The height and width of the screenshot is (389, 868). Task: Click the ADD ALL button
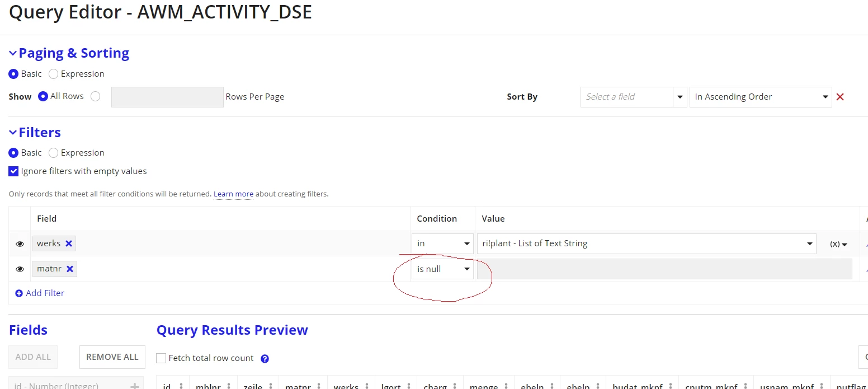pyautogui.click(x=33, y=357)
